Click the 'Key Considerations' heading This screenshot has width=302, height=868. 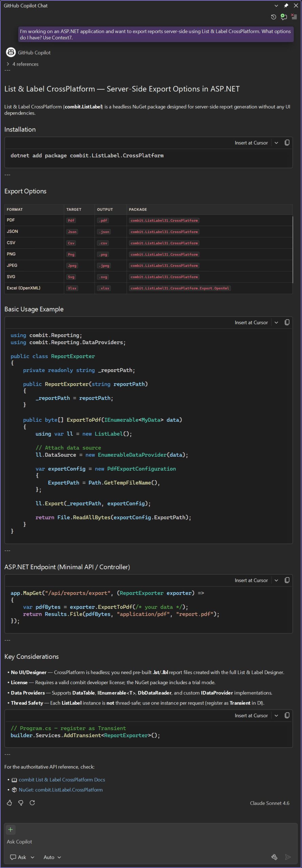[32, 656]
